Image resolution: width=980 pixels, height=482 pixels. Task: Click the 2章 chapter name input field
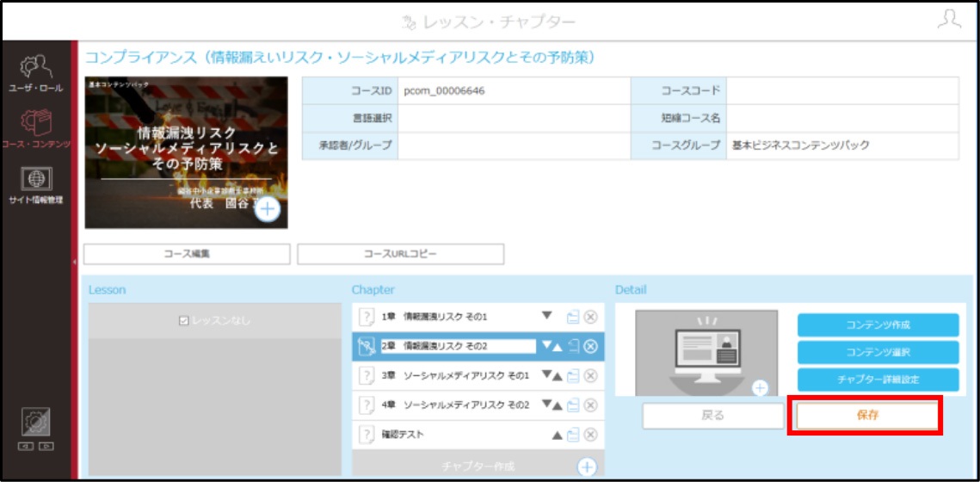[458, 346]
